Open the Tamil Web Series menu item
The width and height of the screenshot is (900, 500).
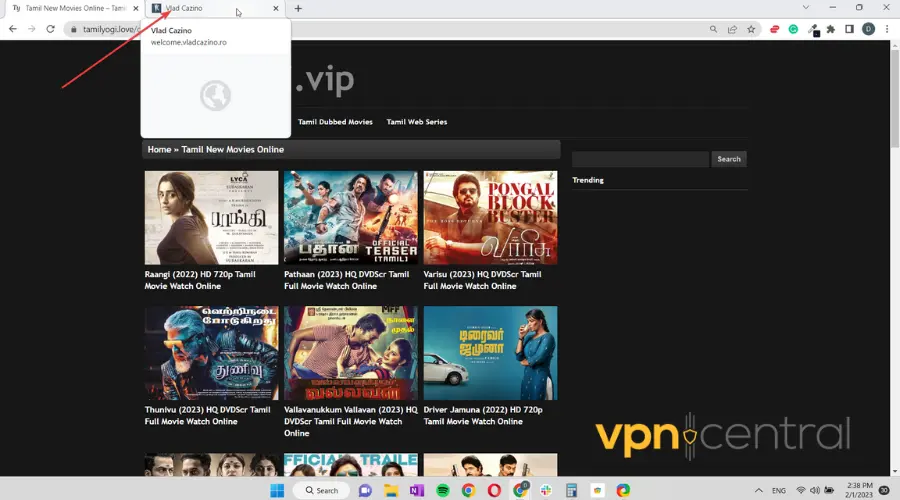point(416,122)
